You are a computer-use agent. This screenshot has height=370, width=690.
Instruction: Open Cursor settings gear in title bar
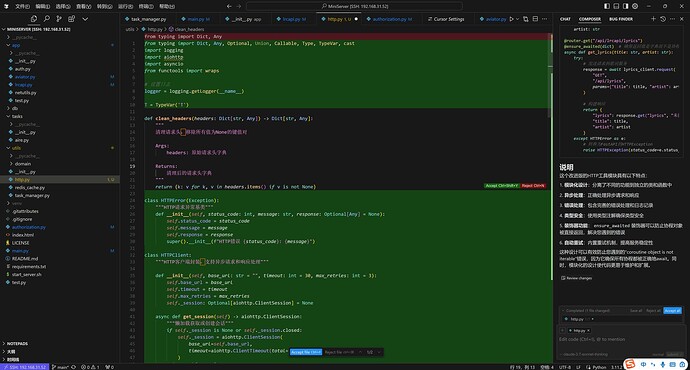click(635, 6)
